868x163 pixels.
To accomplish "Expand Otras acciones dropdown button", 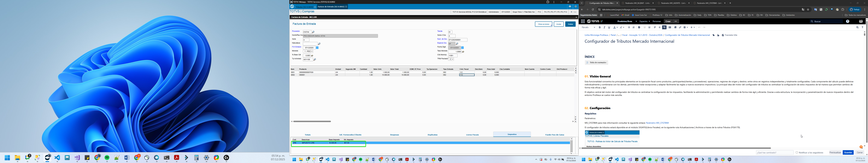I will click(544, 24).
